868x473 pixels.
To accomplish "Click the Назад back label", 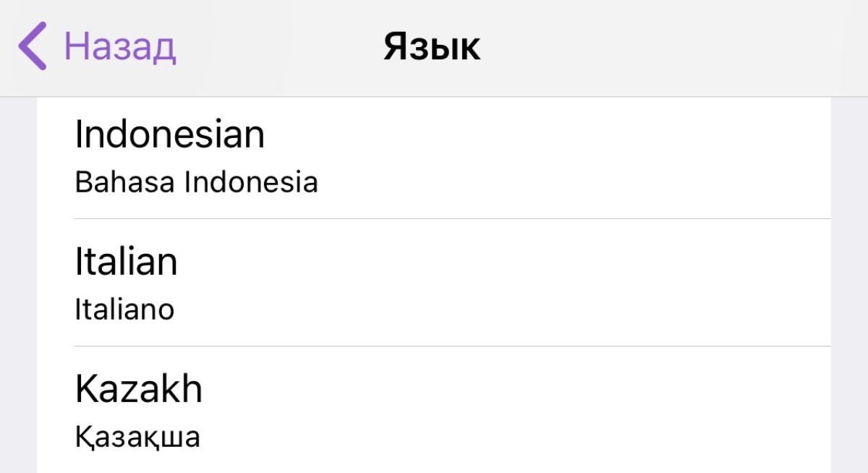I will click(120, 46).
